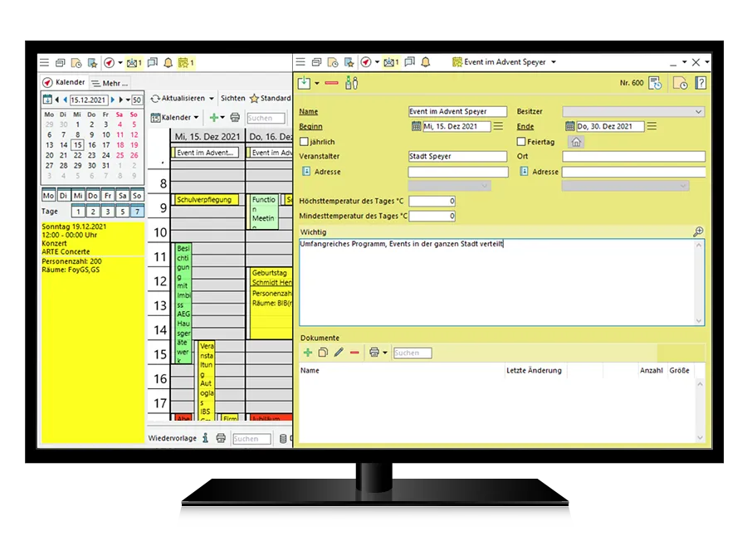Select 7 in the Tage row
Screen dimensions: 747x560
pyautogui.click(x=137, y=212)
